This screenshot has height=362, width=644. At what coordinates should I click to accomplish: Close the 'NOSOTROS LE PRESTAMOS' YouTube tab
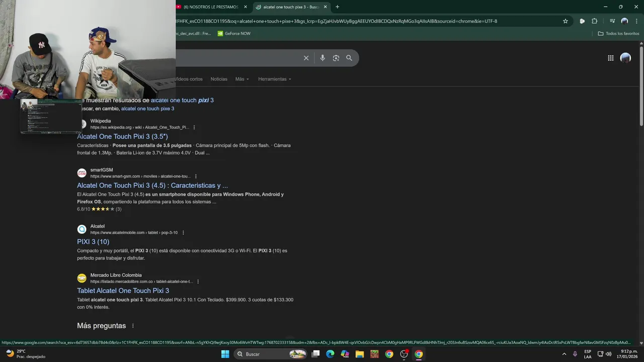[x=246, y=7]
